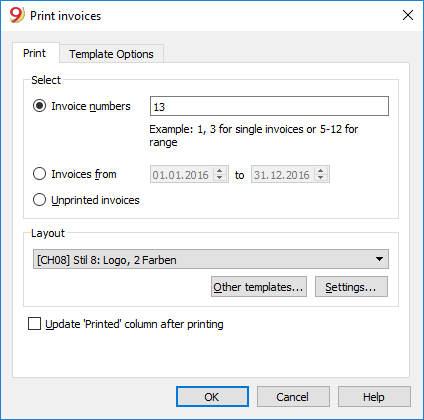424x420 pixels.
Task: Confirm with the OK button
Action: coord(212,397)
